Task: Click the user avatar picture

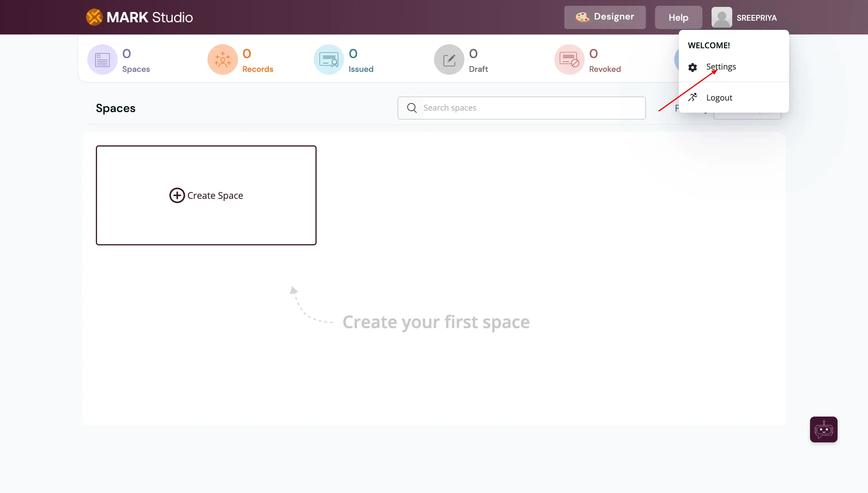Action: [722, 17]
